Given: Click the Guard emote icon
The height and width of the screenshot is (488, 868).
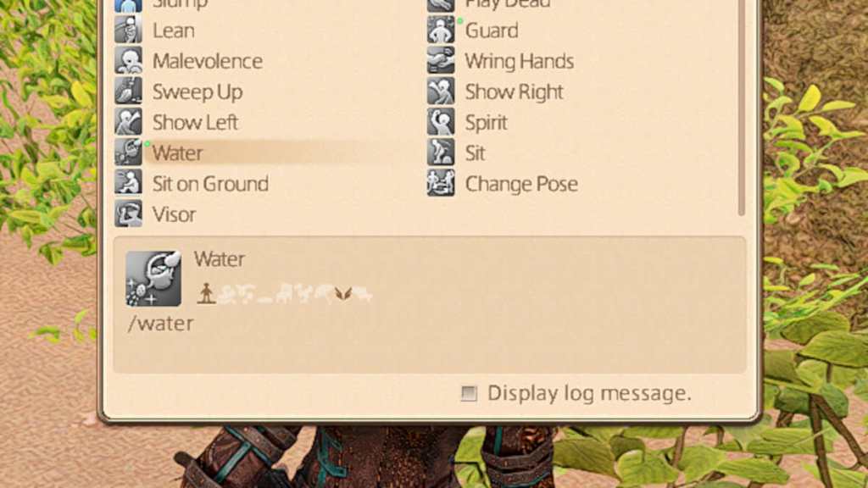Looking at the screenshot, I should click(x=441, y=30).
